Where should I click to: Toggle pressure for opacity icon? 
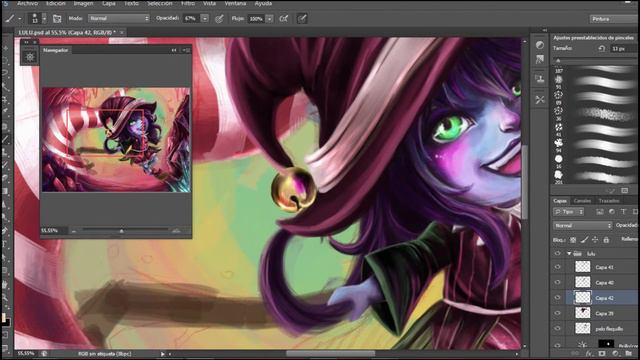tap(220, 19)
